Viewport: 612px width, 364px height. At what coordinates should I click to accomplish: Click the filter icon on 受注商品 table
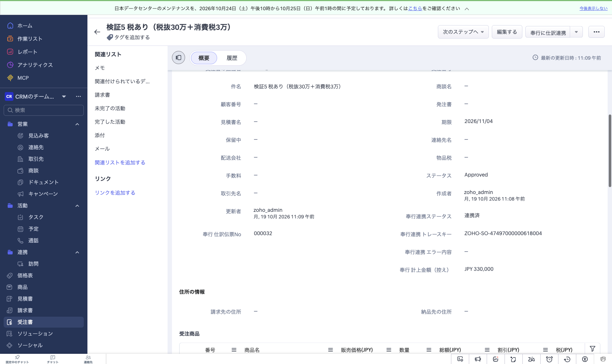593,349
